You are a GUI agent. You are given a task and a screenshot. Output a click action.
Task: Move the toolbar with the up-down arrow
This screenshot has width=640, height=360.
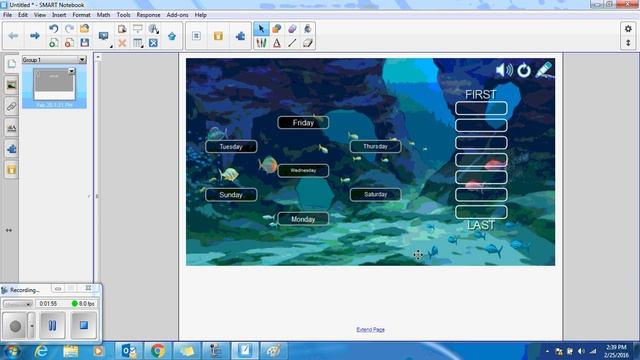(628, 43)
